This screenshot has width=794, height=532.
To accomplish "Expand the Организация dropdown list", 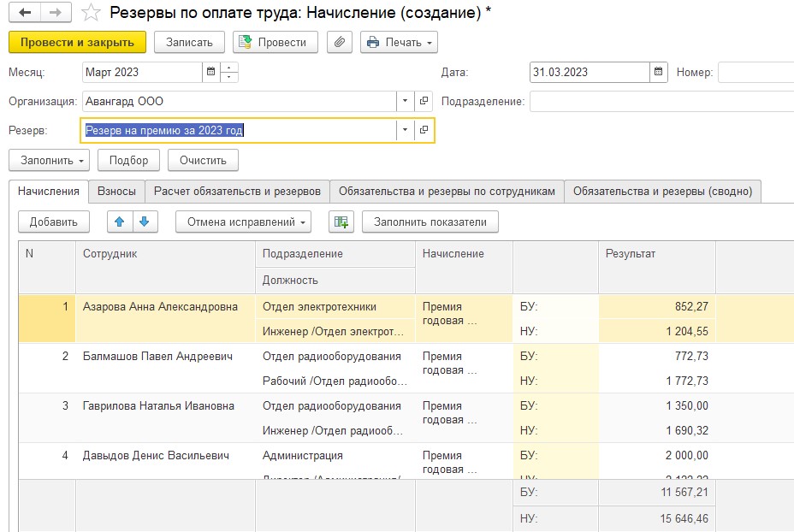I will (405, 101).
